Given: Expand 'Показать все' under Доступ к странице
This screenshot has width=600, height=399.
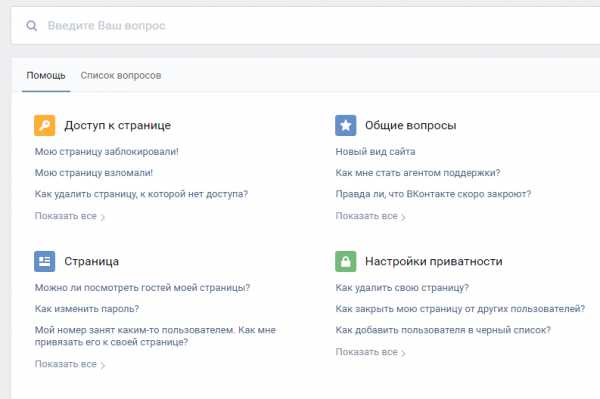Looking at the screenshot, I should coord(70,216).
